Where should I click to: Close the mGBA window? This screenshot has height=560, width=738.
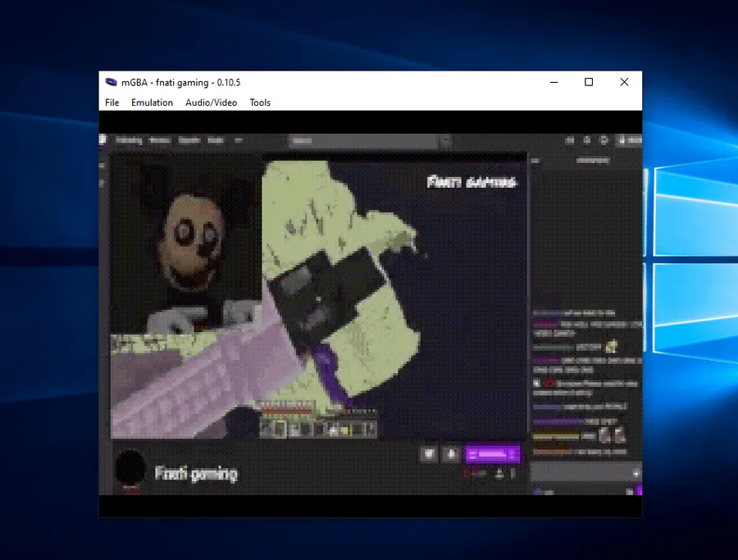[x=624, y=82]
